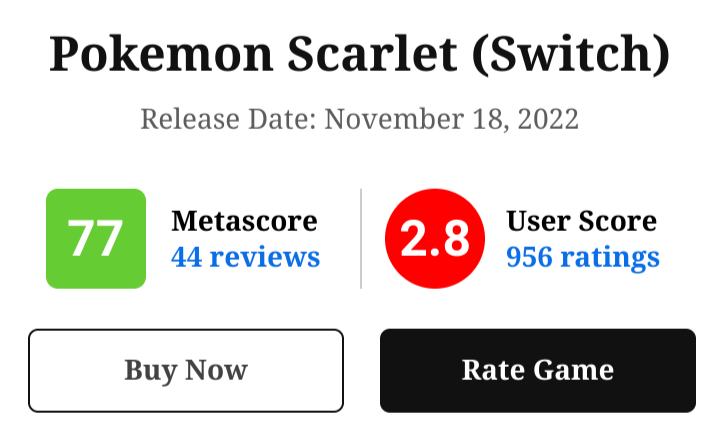Click the Metascore label text
The width and height of the screenshot is (720, 444).
click(x=244, y=221)
